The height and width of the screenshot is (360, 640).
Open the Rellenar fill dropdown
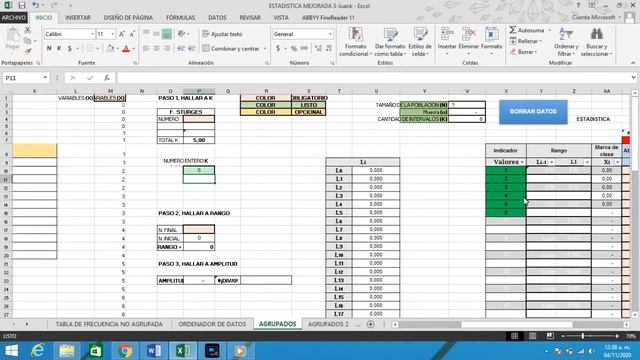tap(526, 41)
